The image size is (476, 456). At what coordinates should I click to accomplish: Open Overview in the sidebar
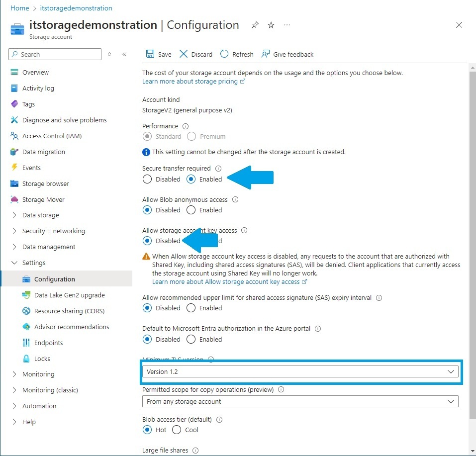coord(35,72)
